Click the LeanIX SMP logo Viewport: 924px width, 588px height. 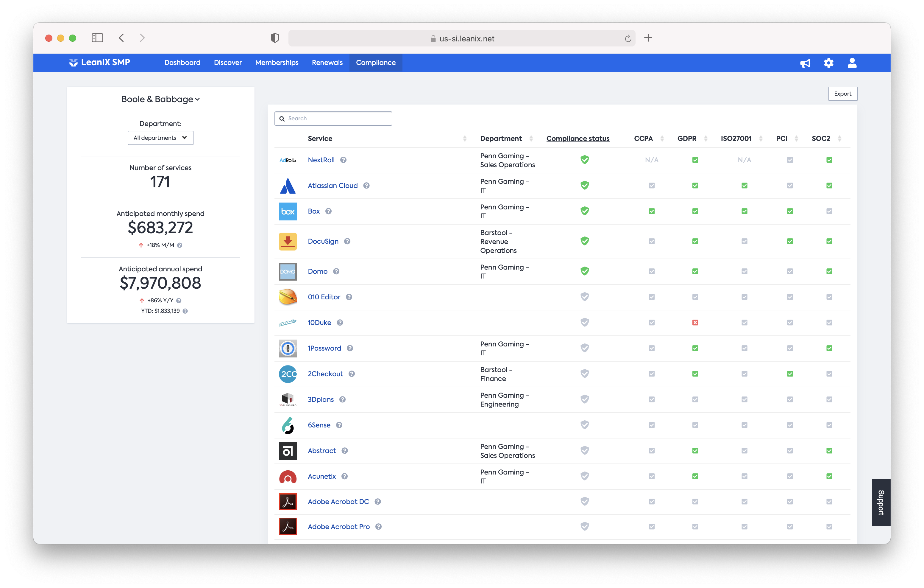click(x=99, y=63)
